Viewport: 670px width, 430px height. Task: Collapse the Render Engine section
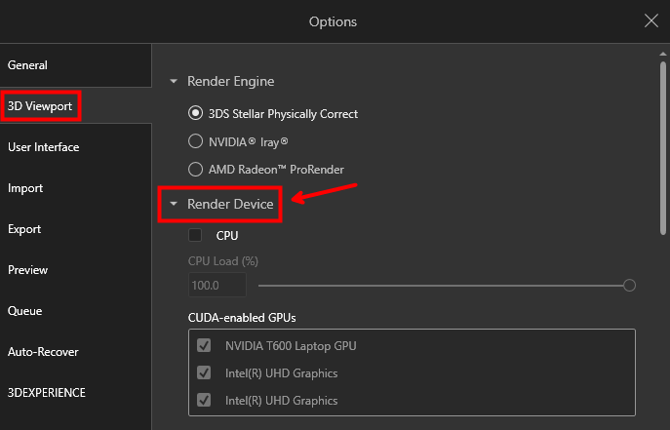pos(173,81)
